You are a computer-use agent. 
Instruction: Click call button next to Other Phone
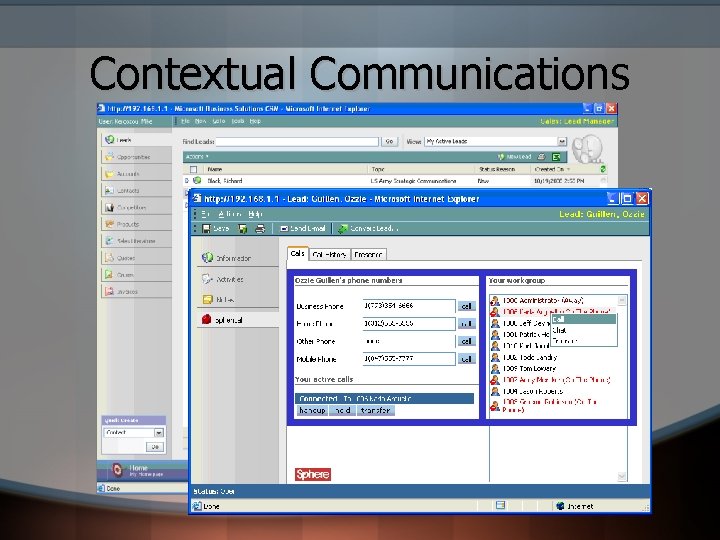point(466,341)
